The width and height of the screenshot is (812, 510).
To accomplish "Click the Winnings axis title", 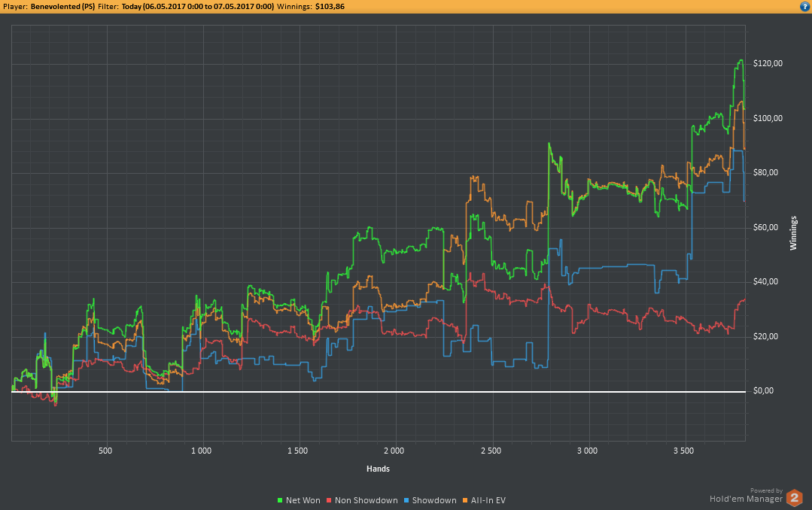I will click(793, 233).
